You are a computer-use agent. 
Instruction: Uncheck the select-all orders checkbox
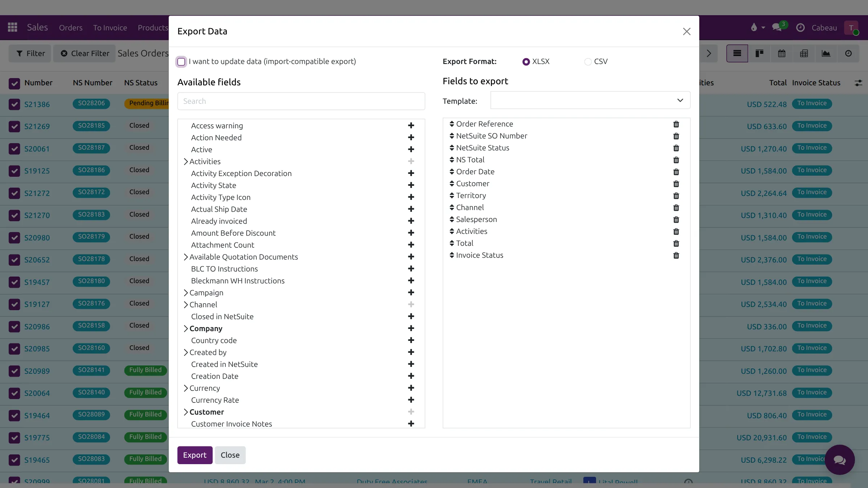click(x=14, y=84)
